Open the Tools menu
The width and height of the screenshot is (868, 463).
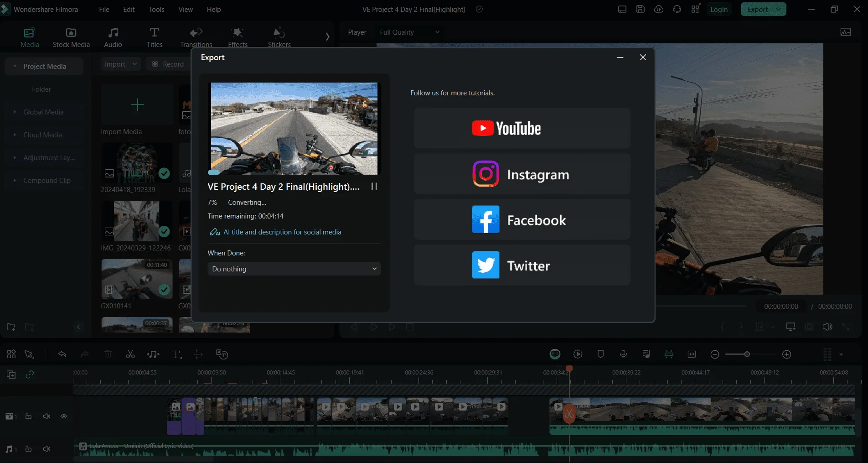point(156,9)
